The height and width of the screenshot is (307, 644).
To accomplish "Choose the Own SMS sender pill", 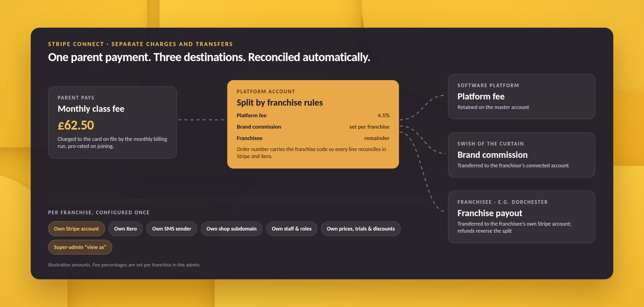I will click(171, 229).
